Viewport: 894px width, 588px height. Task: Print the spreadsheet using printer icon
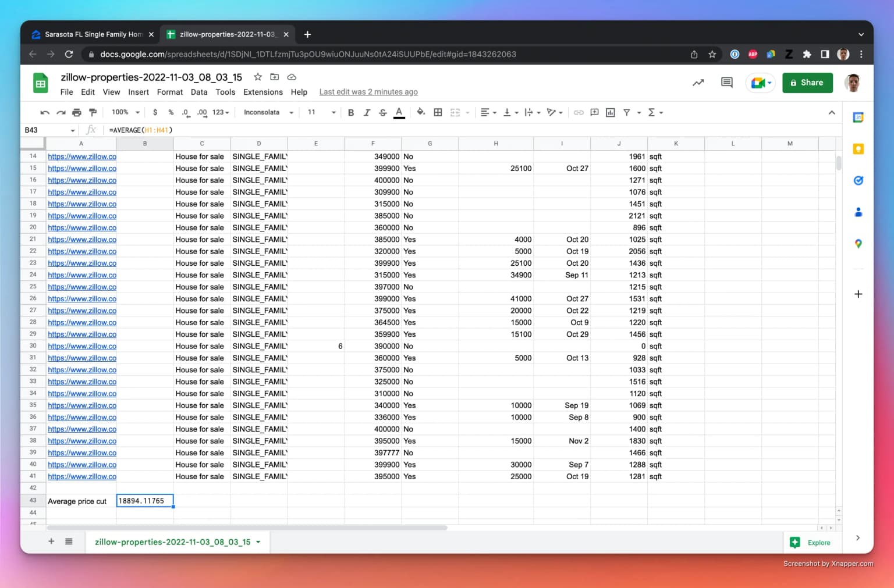click(x=77, y=113)
